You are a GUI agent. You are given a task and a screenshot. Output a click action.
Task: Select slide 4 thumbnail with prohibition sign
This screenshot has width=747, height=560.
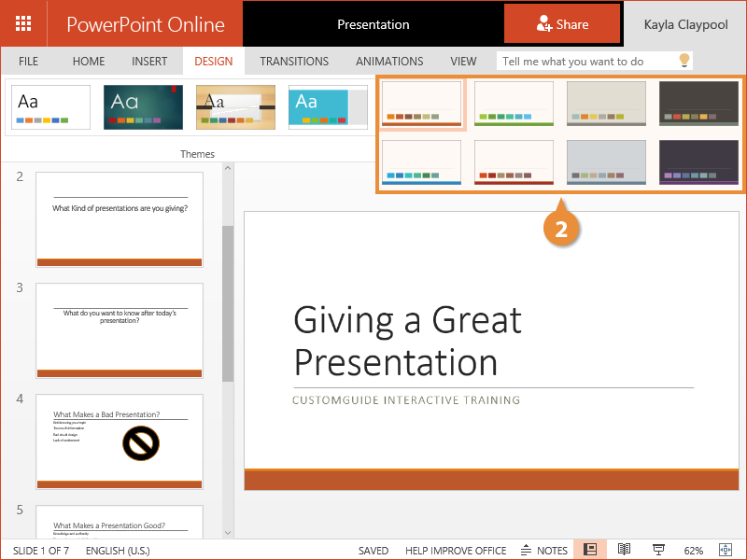pyautogui.click(x=119, y=441)
